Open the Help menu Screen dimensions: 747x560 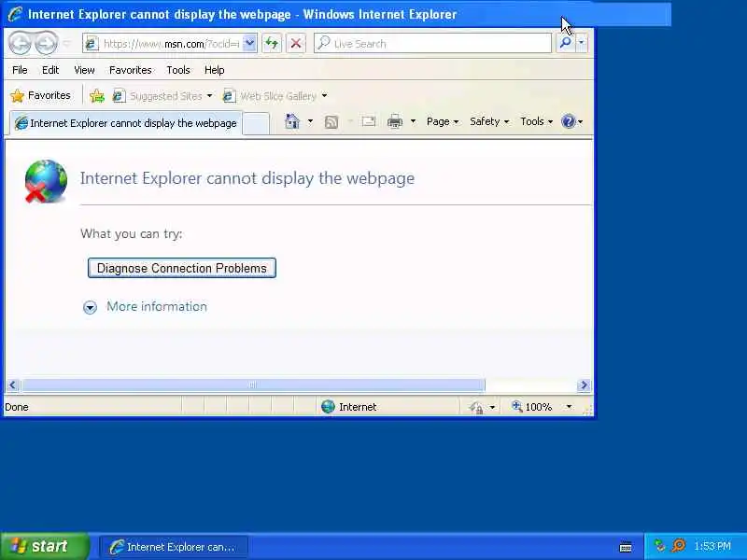(x=215, y=70)
